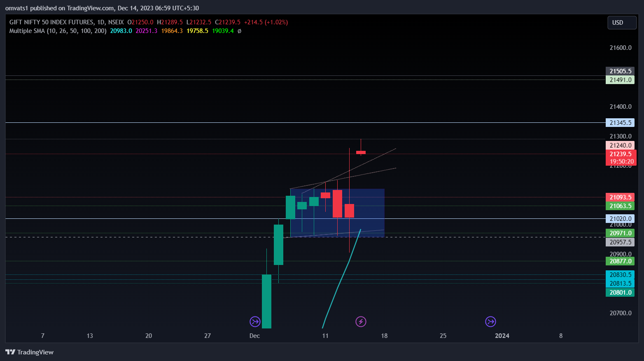Click the SMA 26 value 20251.3
644x361 pixels.
pyautogui.click(x=147, y=31)
